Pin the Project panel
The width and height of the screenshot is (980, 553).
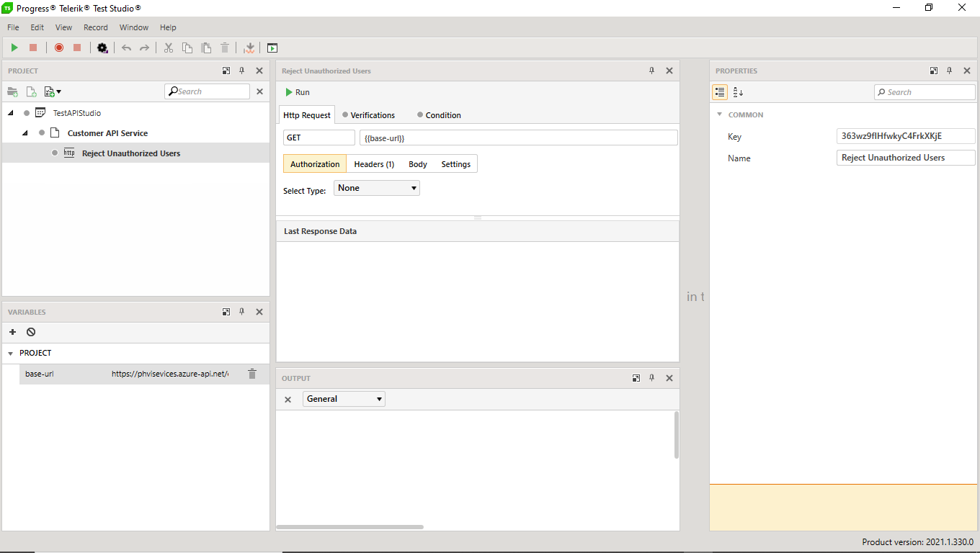pyautogui.click(x=242, y=71)
